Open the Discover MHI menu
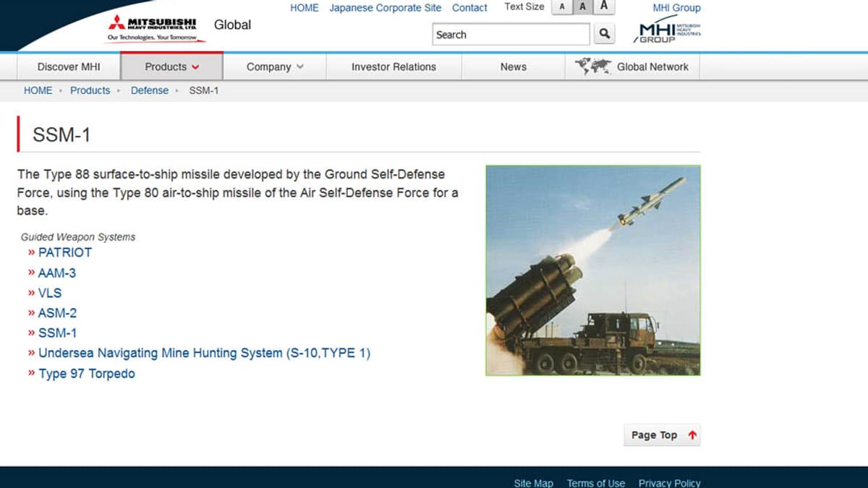The image size is (868, 488). point(69,67)
